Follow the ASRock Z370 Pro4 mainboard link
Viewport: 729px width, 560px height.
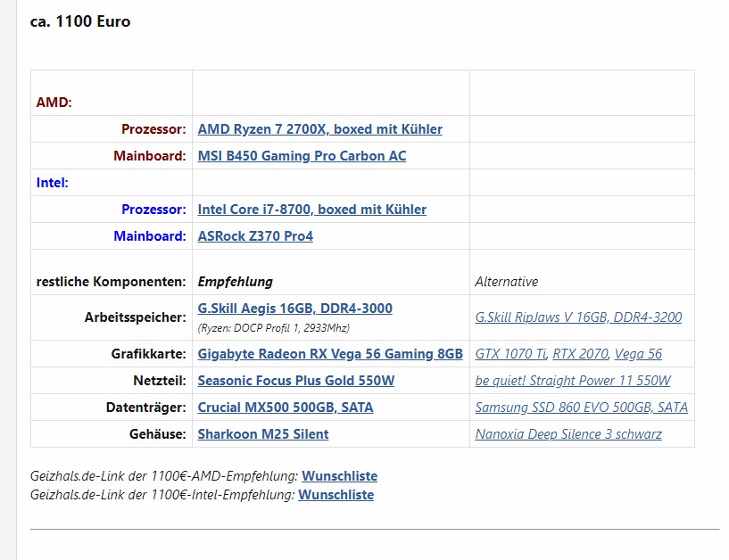pos(255,236)
